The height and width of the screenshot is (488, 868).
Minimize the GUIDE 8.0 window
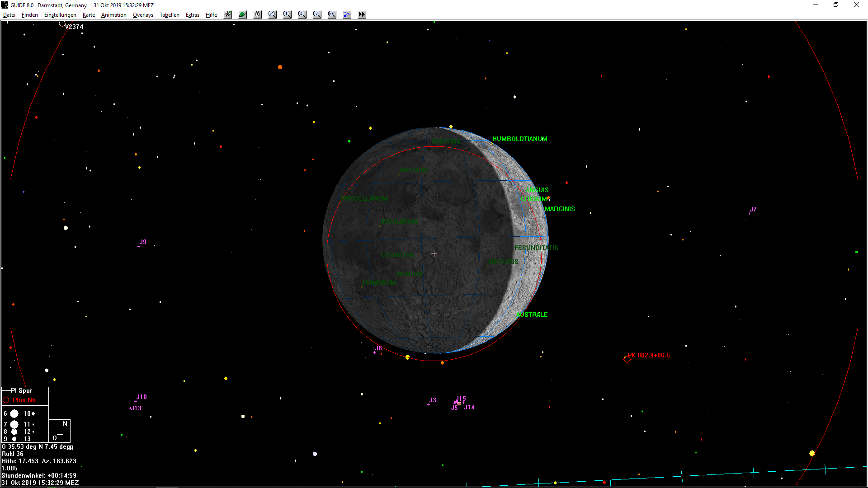coord(816,5)
